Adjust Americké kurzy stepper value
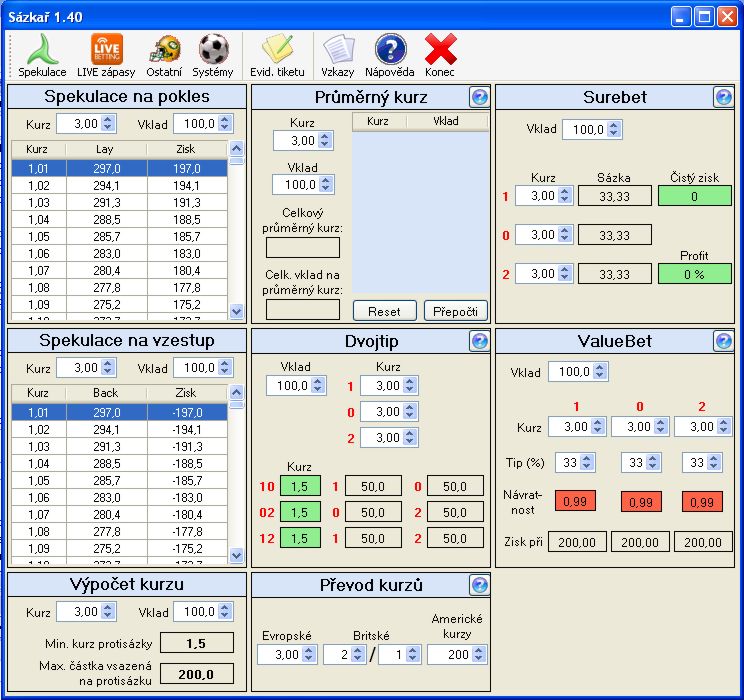The width and height of the screenshot is (744, 700). pos(479,655)
